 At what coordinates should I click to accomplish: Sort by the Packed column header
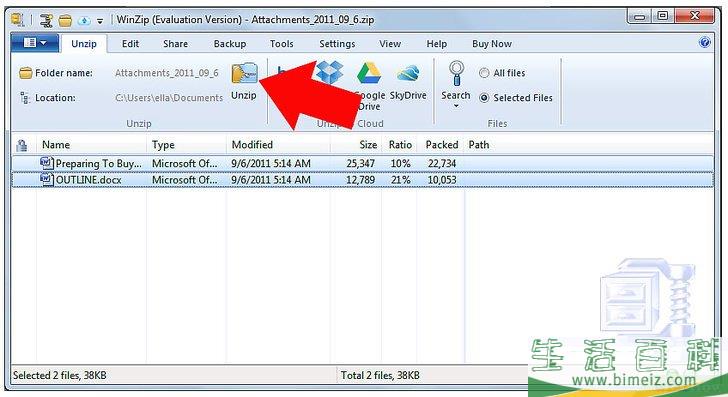click(x=441, y=145)
